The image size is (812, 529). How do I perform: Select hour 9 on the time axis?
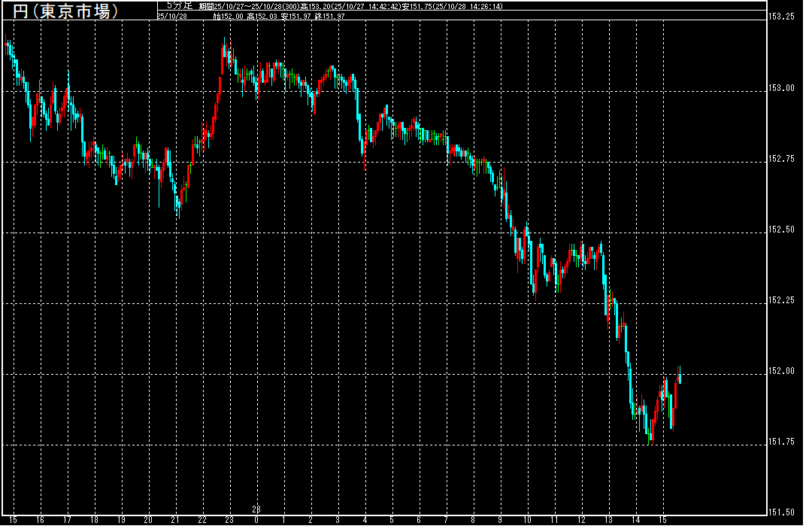click(500, 520)
